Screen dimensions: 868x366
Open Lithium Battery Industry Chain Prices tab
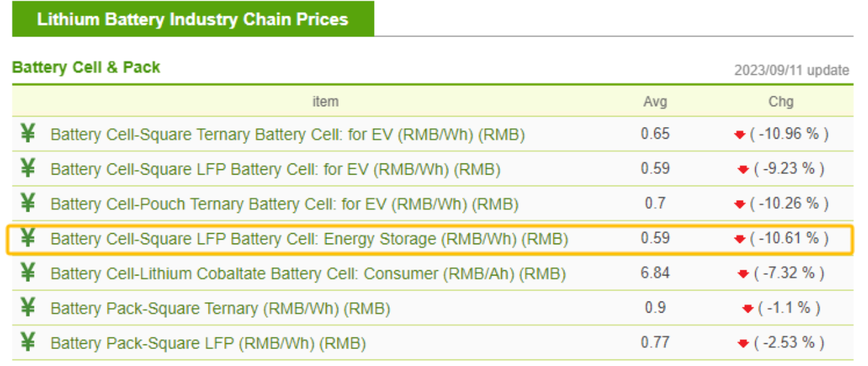coord(193,19)
